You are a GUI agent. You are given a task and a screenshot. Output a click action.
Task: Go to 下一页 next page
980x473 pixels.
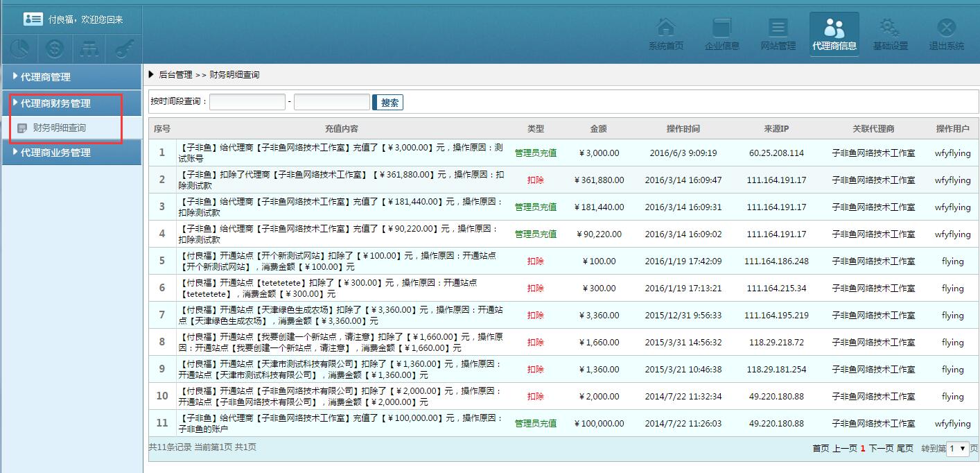(x=881, y=449)
